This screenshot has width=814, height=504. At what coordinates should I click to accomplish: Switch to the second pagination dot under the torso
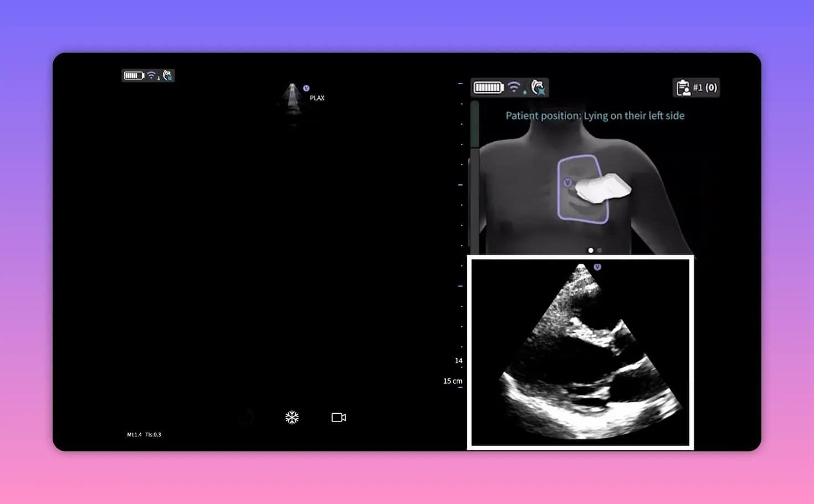tap(599, 250)
